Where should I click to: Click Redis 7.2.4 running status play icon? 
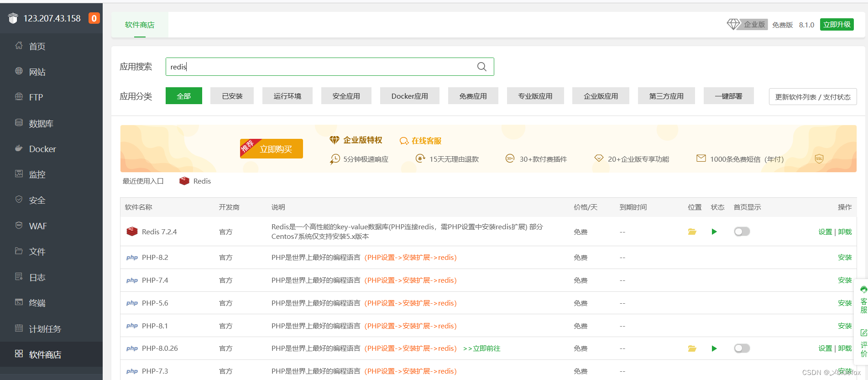[x=714, y=232]
